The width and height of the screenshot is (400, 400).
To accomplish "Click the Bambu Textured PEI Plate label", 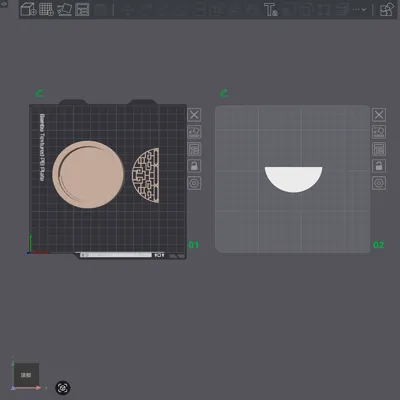I will coord(42,147).
